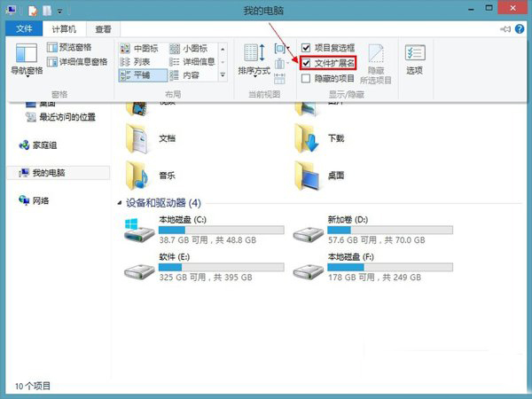532x399 pixels.
Task: Click text "57.6 GB 可用，共 70.0 GB"
Action: point(377,240)
